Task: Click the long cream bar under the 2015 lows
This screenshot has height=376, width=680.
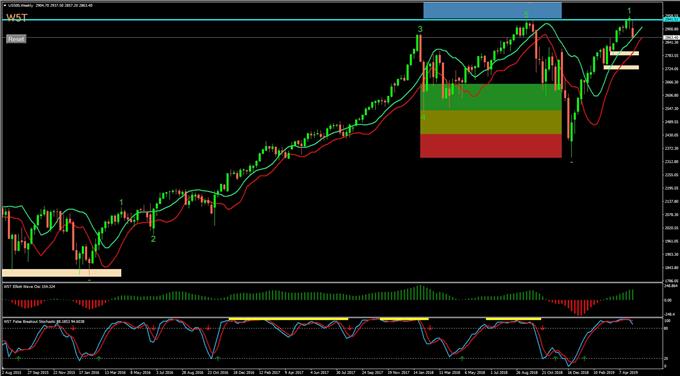Action: (62, 273)
